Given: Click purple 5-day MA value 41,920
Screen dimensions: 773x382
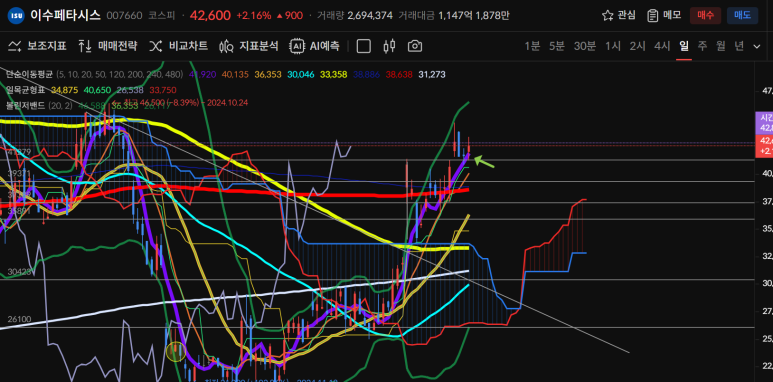Looking at the screenshot, I should click(x=203, y=74).
